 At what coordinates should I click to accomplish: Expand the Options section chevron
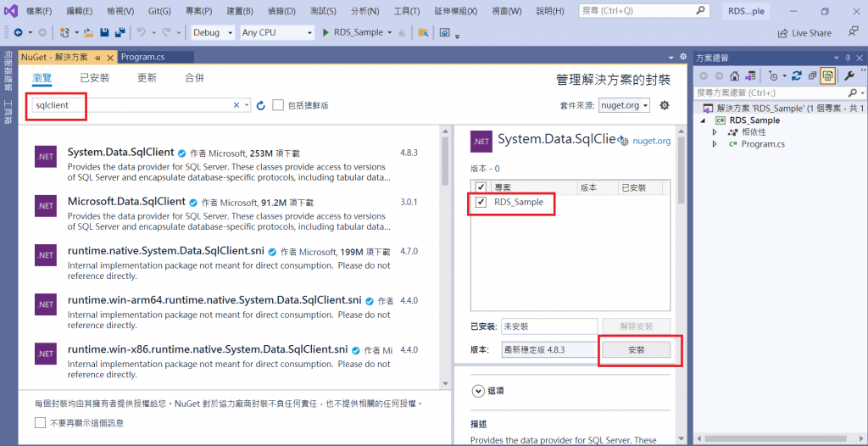478,391
